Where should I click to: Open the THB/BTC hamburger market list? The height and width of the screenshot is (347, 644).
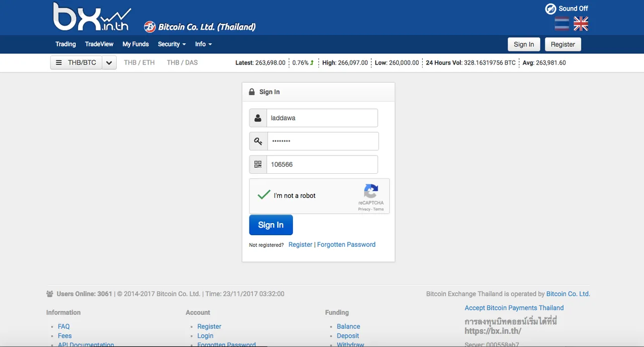pyautogui.click(x=76, y=62)
